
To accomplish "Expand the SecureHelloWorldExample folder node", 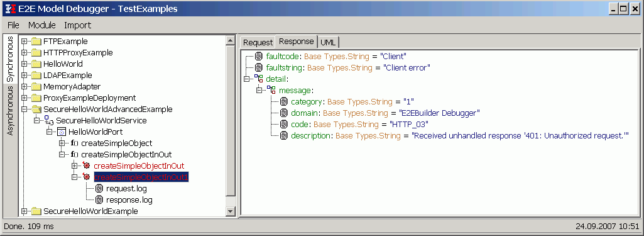I will [x=25, y=211].
